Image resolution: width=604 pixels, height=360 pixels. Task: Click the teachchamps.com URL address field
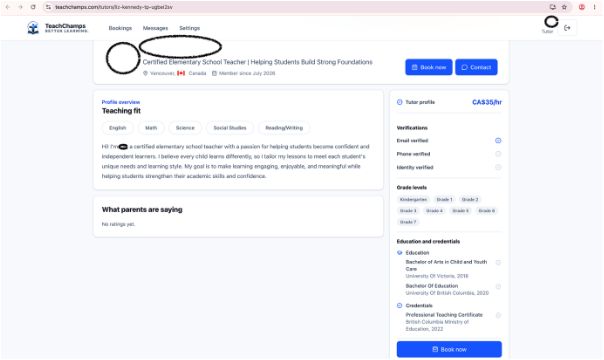coord(114,7)
